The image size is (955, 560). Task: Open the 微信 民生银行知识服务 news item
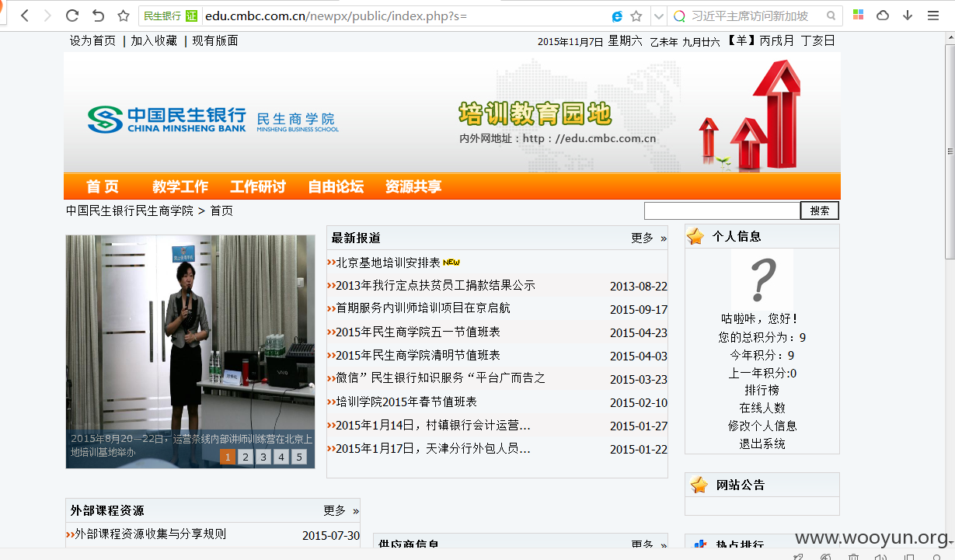pyautogui.click(x=441, y=378)
